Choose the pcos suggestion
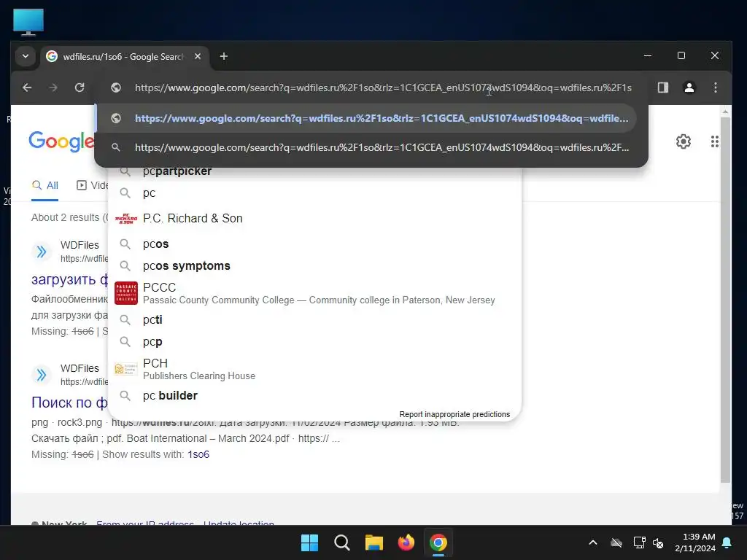Image resolution: width=747 pixels, height=560 pixels. point(314,244)
